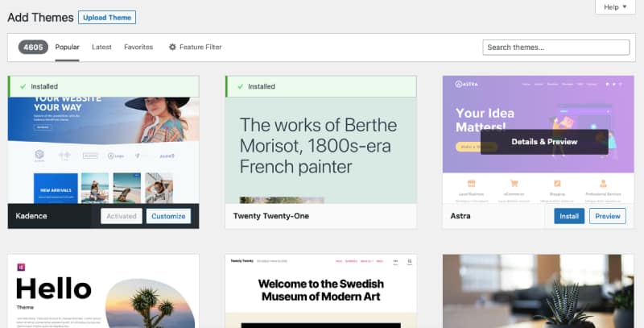Image resolution: width=644 pixels, height=328 pixels.
Task: Switch to the Latest themes tab
Action: click(x=101, y=48)
